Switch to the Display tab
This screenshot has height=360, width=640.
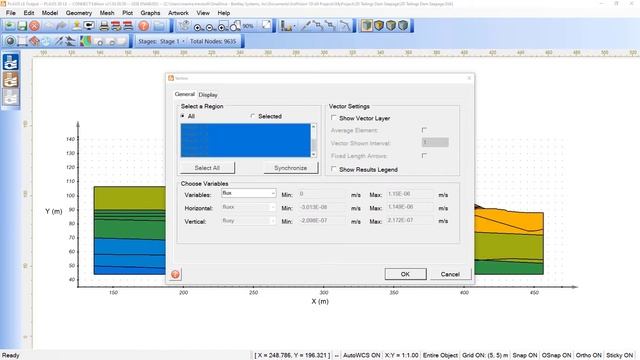(208, 95)
